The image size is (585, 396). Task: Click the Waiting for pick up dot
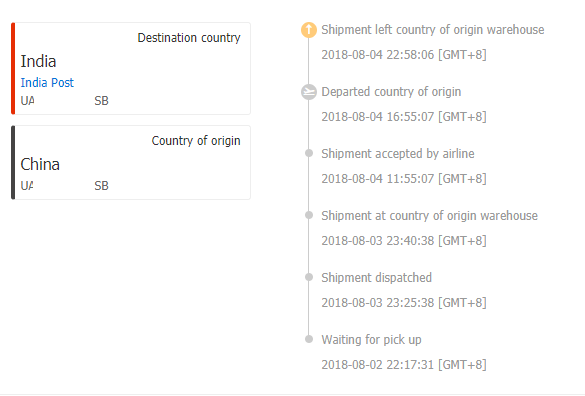click(x=309, y=339)
